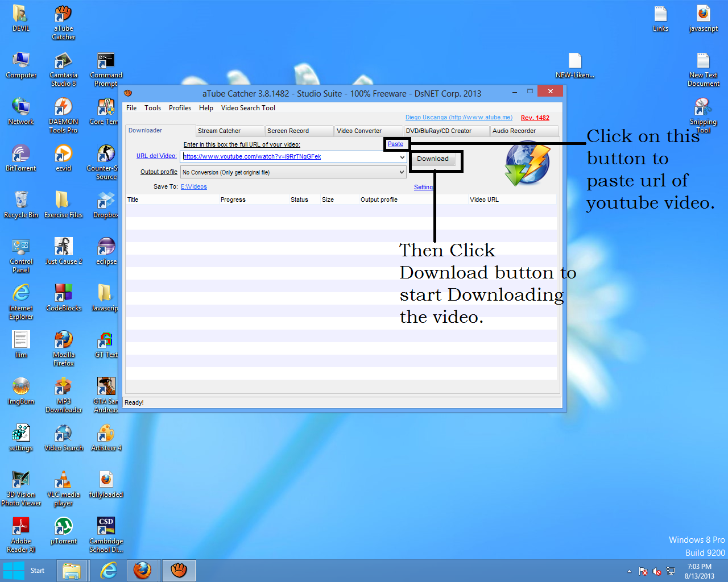Open File Explorer from the taskbar

[72, 571]
